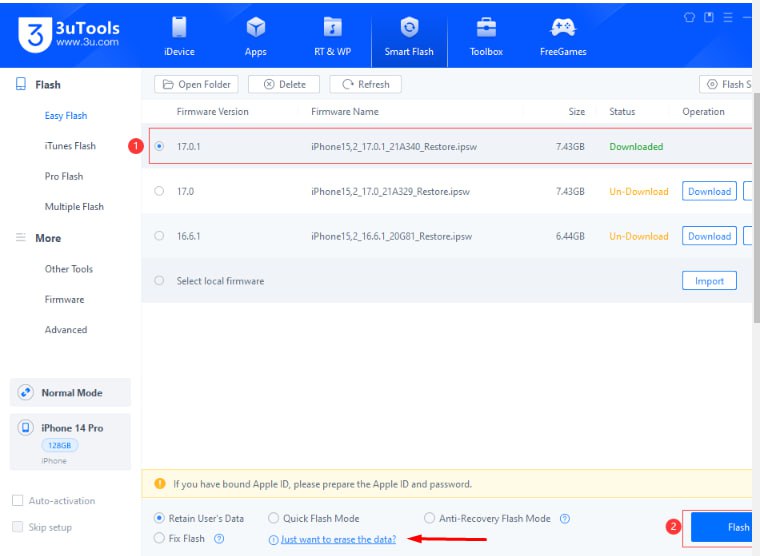760x556 pixels.
Task: Open iTunes Flash in the sidebar
Action: pos(70,146)
